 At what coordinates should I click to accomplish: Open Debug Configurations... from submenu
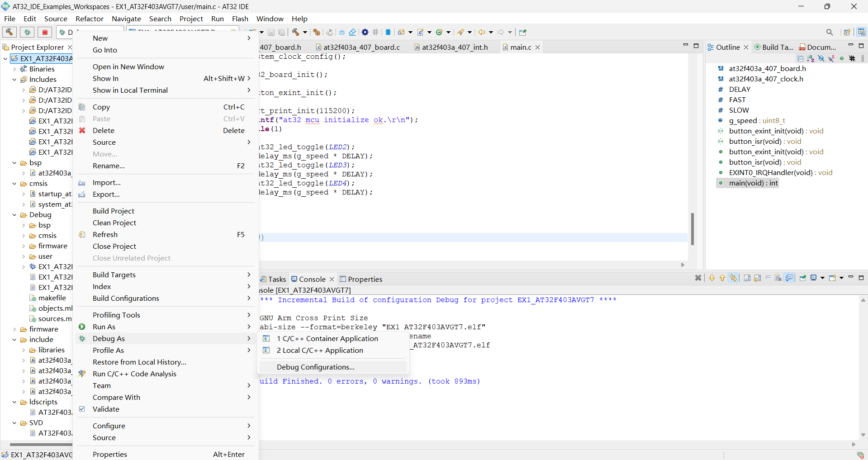tap(333, 367)
